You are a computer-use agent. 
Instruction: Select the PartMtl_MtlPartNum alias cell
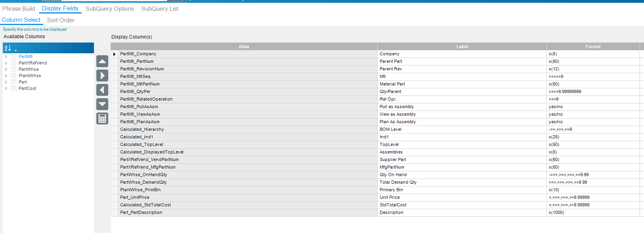248,84
